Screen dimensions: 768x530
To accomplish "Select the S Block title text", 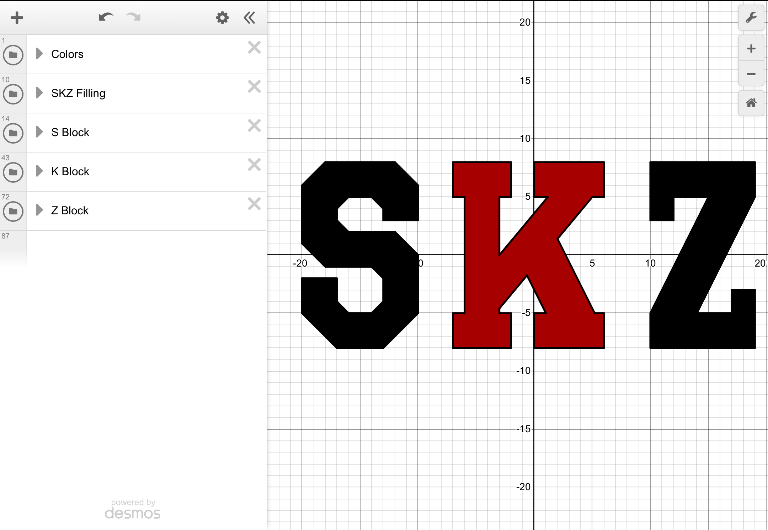I will click(x=70, y=132).
